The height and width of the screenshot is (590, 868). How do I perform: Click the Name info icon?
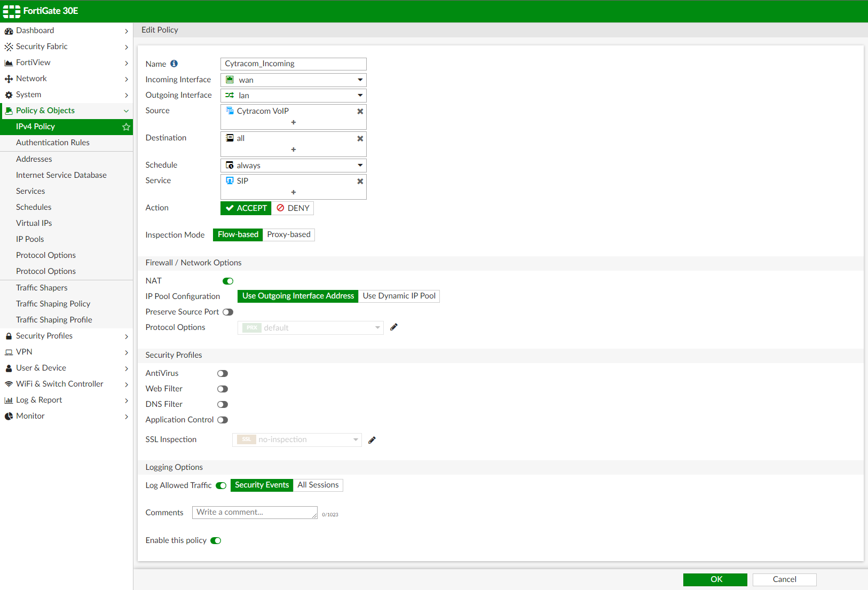(174, 64)
